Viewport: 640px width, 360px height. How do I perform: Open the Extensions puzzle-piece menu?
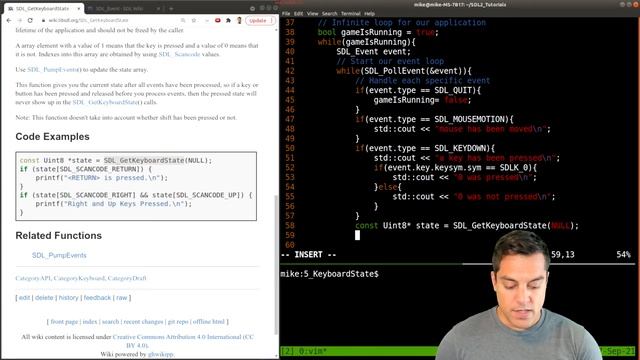pyautogui.click(x=228, y=20)
